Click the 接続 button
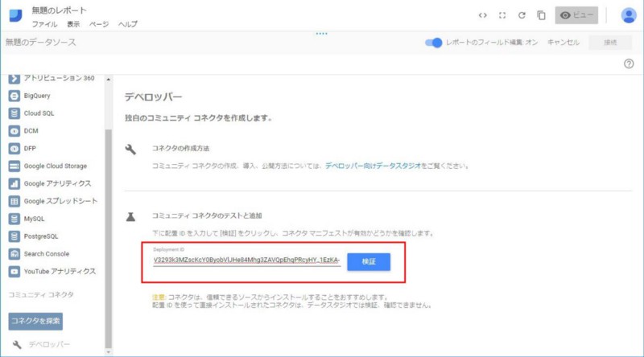This screenshot has height=357, width=644. tap(610, 43)
